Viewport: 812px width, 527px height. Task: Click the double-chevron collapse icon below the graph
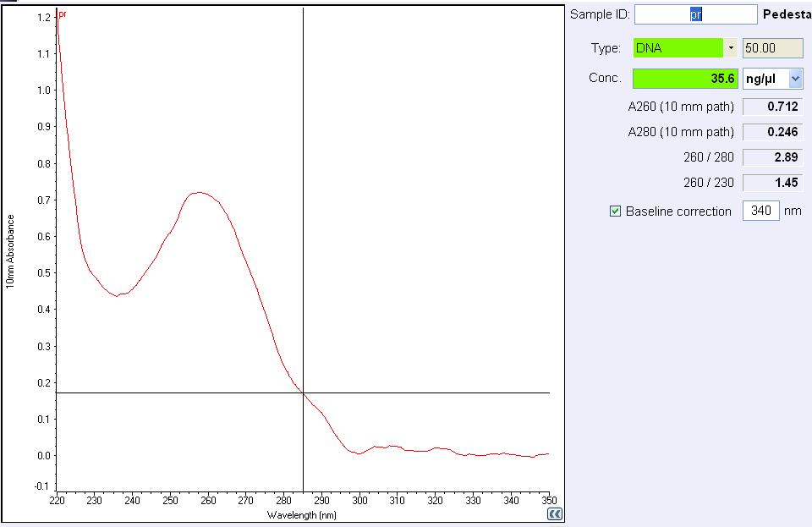click(x=555, y=513)
